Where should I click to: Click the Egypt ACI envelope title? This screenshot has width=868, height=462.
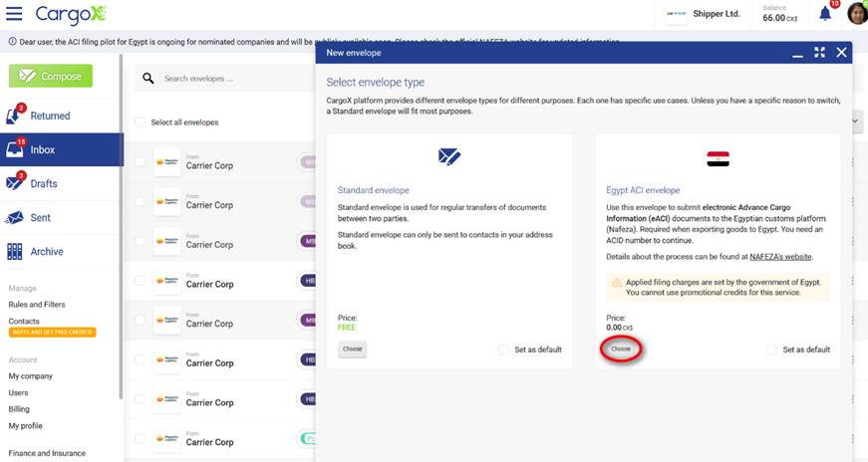643,190
